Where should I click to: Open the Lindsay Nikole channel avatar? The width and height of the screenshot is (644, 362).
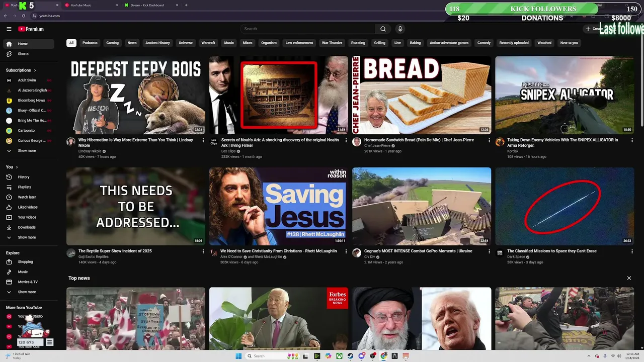[71, 142]
